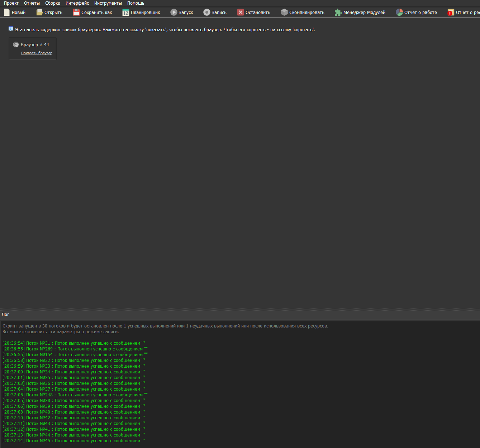Select the Браузер # 44 entry
This screenshot has height=448, width=480.
(34, 45)
